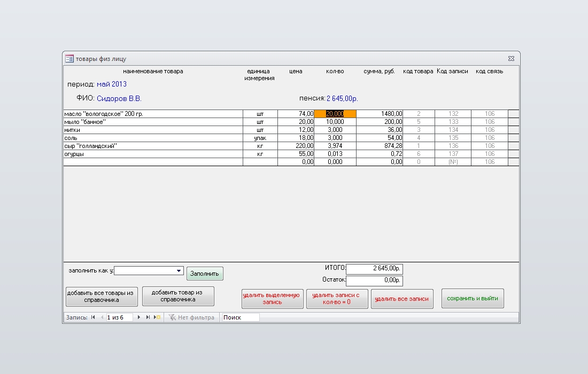Go to previous record arrow
The width and height of the screenshot is (588, 374).
pyautogui.click(x=102, y=317)
